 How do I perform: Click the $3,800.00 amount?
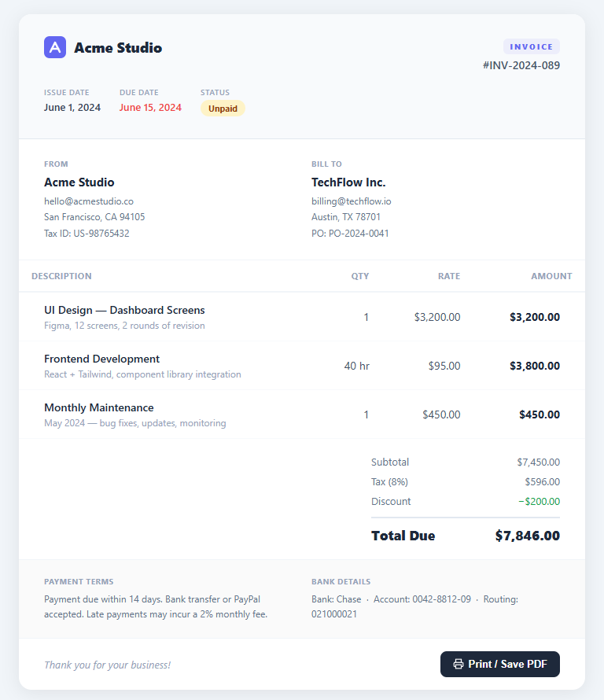coord(535,366)
